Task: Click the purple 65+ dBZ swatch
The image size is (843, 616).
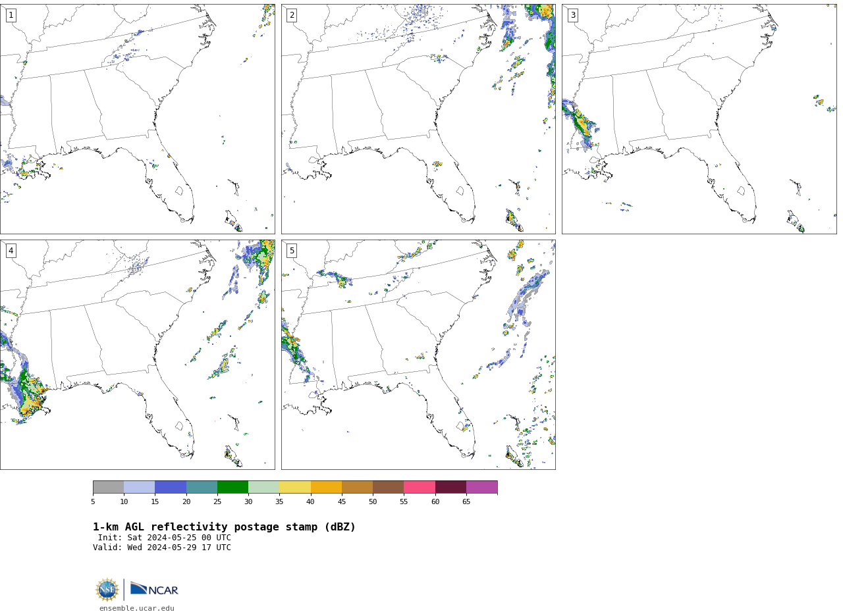Action: [x=482, y=487]
